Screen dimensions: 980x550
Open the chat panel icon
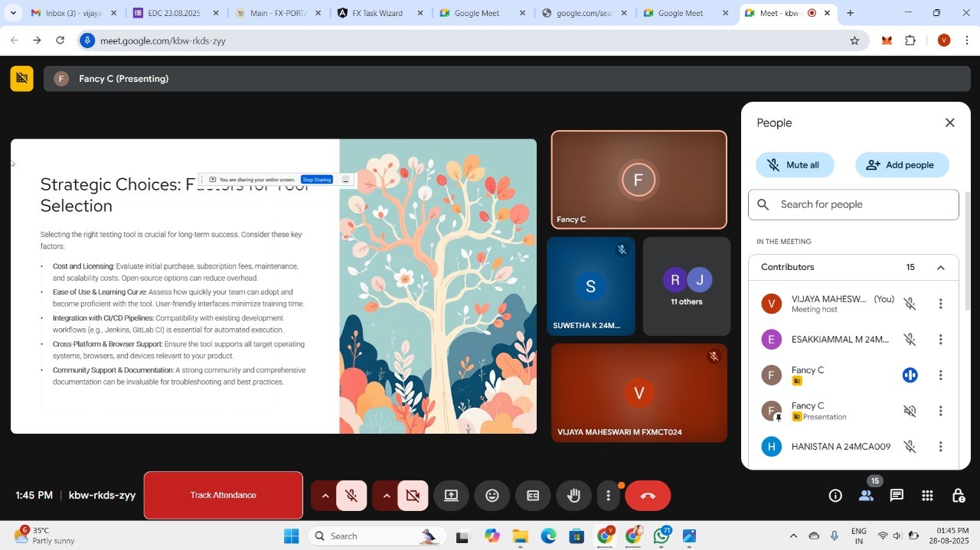[897, 496]
